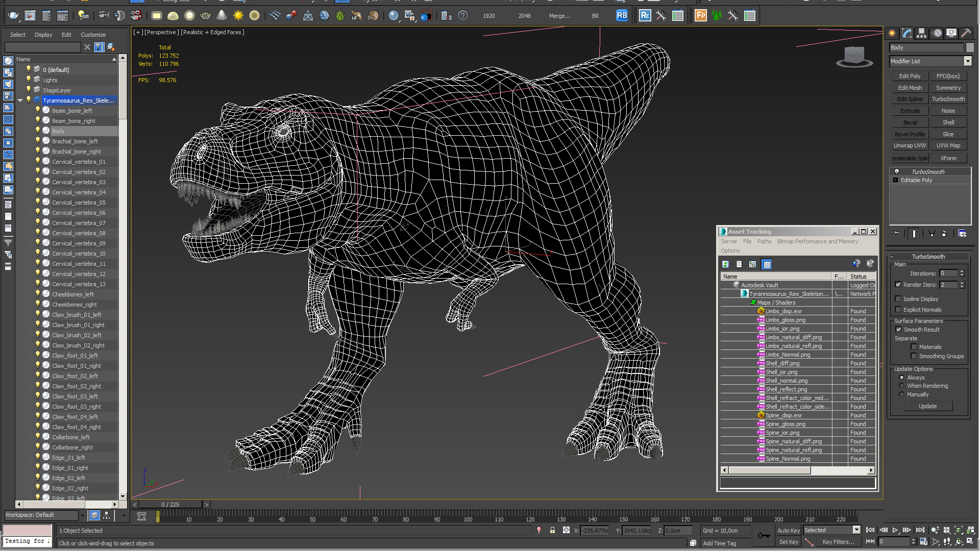980x551 pixels.
Task: Open the Modifier List dropdown
Action: tap(968, 61)
